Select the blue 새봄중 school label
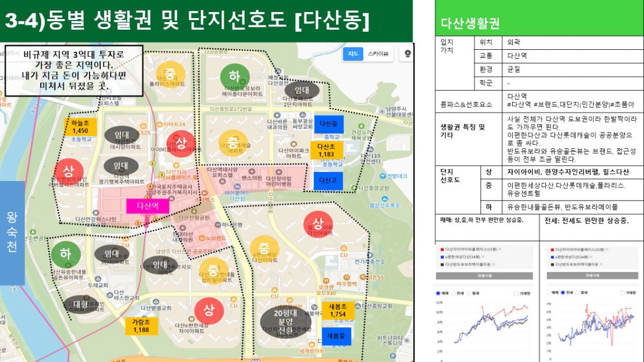 pos(337,337)
